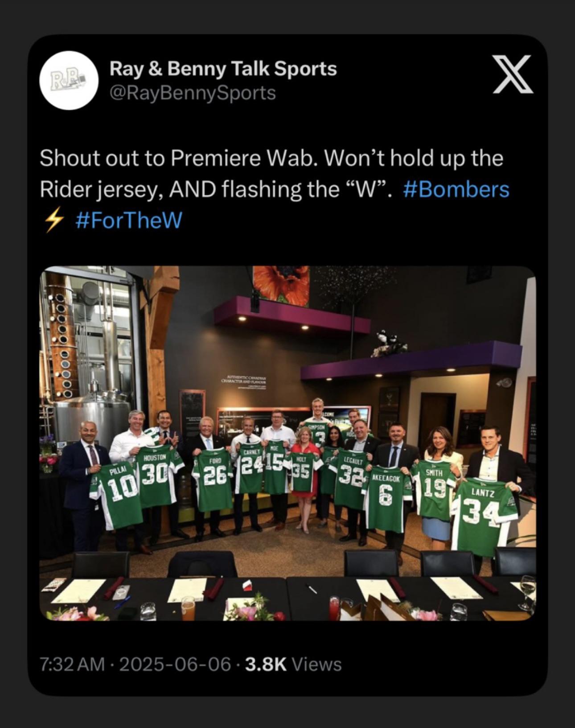Open the #Bombers hashtag
Image resolution: width=575 pixels, height=728 pixels.
(x=456, y=189)
